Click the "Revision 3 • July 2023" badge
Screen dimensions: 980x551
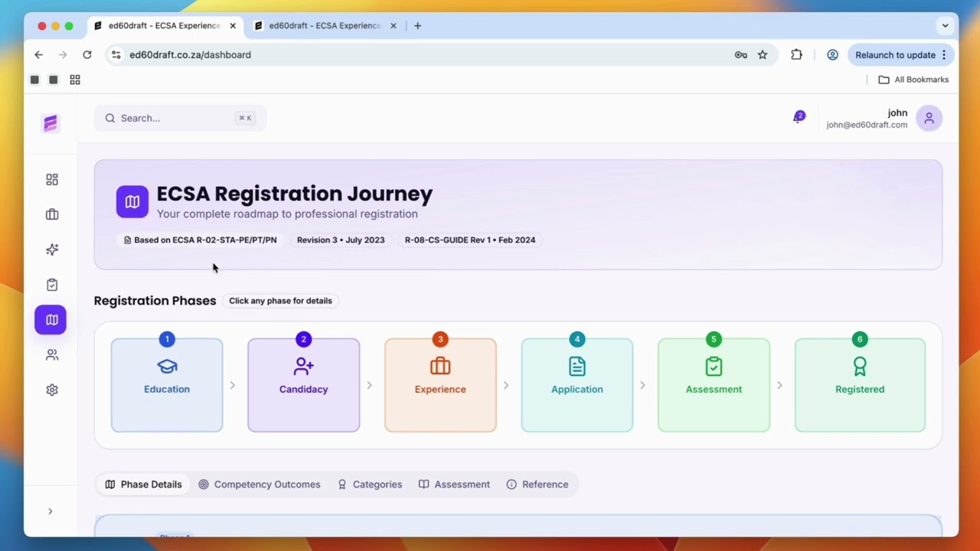coord(341,240)
